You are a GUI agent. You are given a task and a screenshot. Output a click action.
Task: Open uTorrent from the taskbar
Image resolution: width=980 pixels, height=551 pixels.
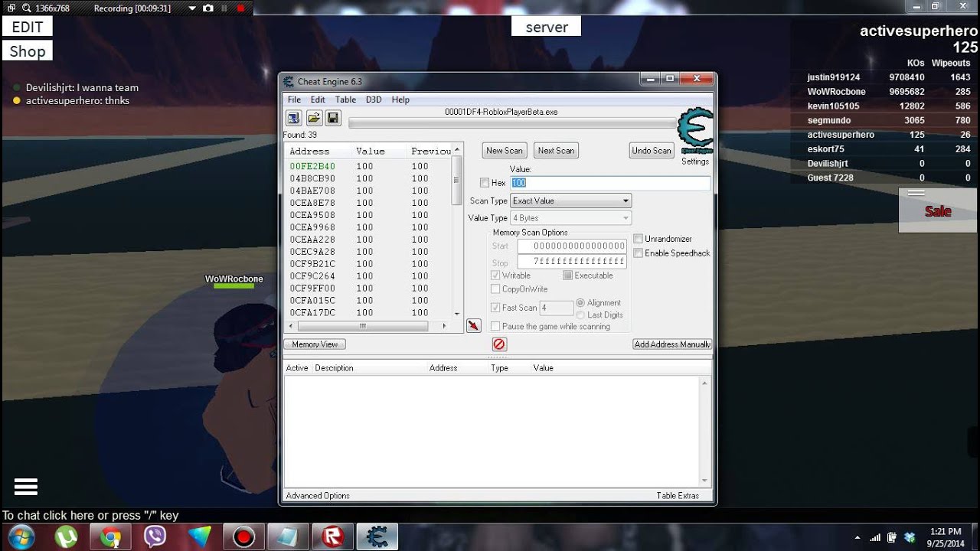pos(66,537)
